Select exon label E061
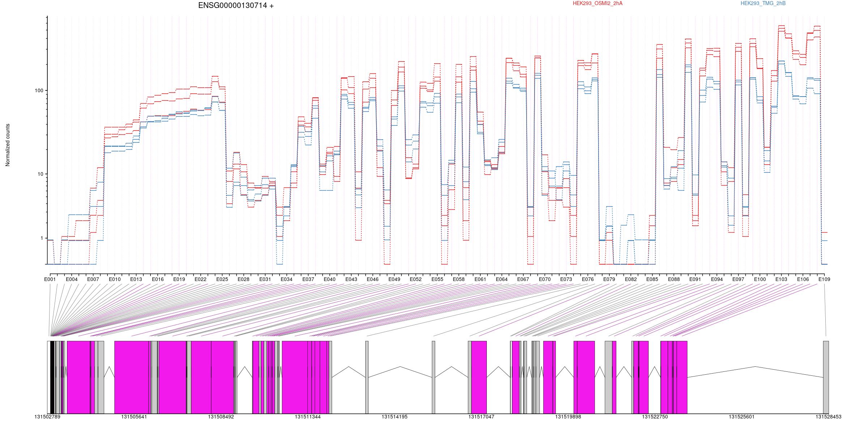This screenshot has width=868, height=434. (x=480, y=279)
